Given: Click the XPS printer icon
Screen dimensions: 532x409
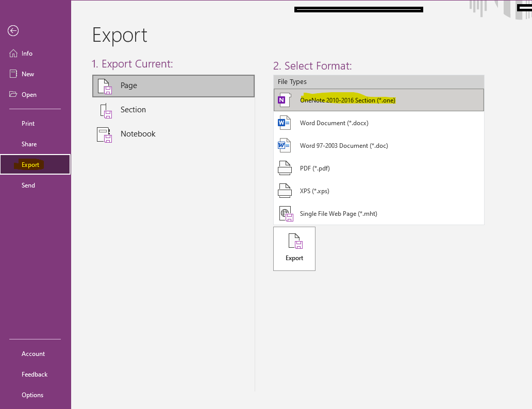Looking at the screenshot, I should tap(285, 191).
